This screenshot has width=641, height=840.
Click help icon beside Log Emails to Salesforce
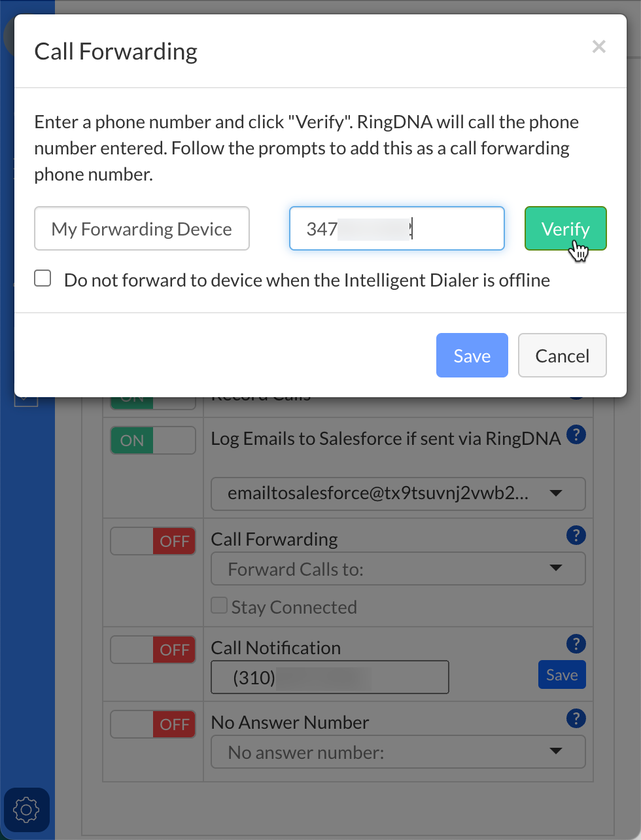576,435
